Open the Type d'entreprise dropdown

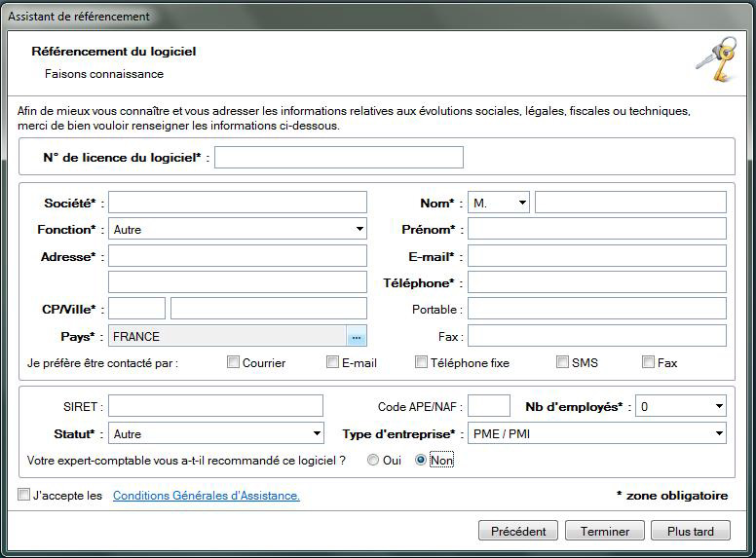(597, 433)
